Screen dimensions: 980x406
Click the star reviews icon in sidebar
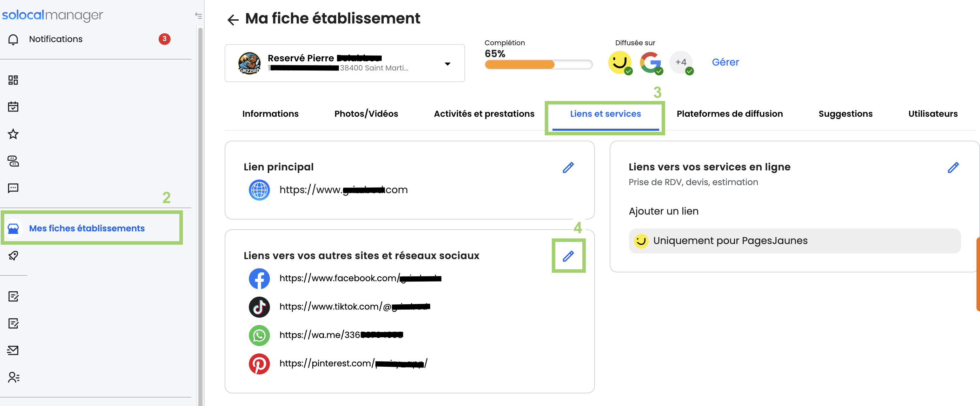[13, 134]
